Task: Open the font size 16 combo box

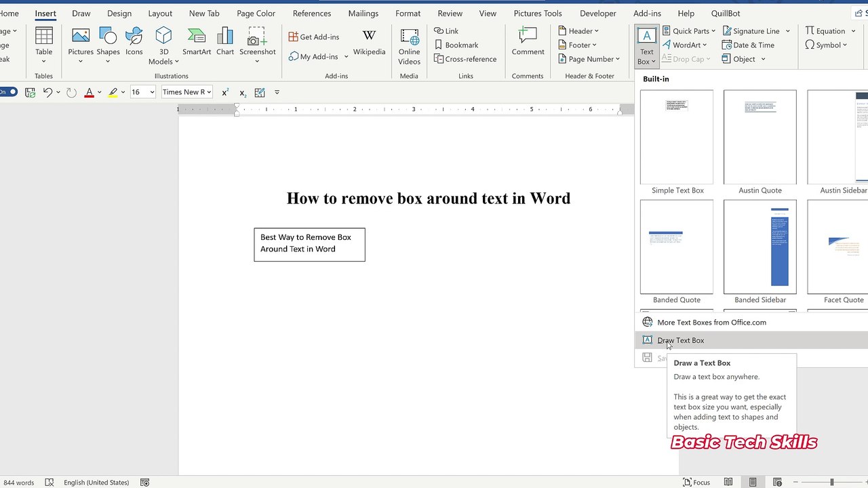Action: tap(143, 92)
